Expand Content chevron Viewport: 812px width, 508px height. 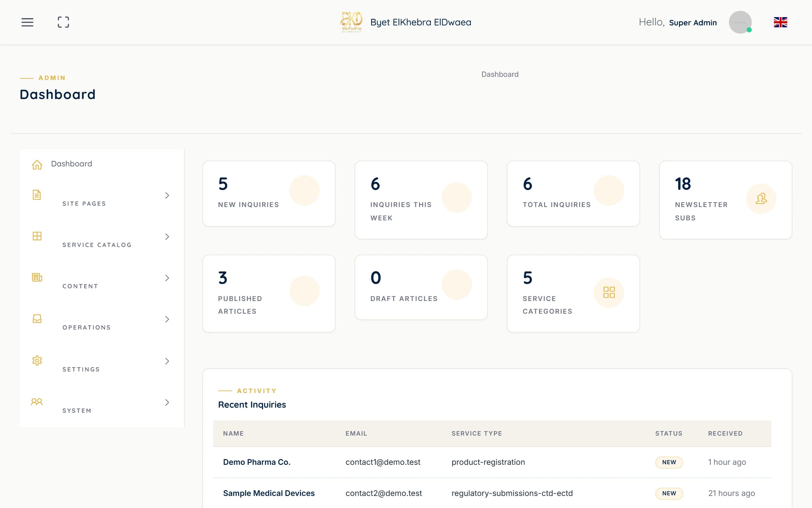click(167, 278)
